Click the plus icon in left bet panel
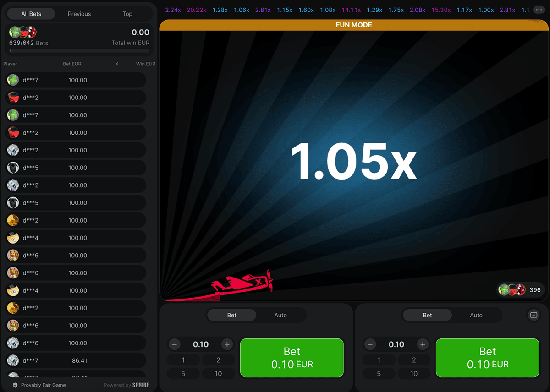This screenshot has width=550, height=392. point(227,344)
